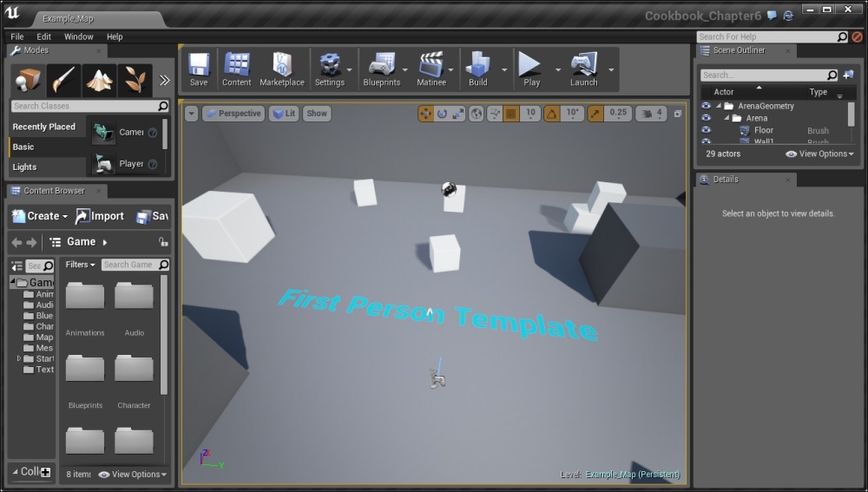Open Matinee dropdown arrow
868x492 pixels.
450,69
